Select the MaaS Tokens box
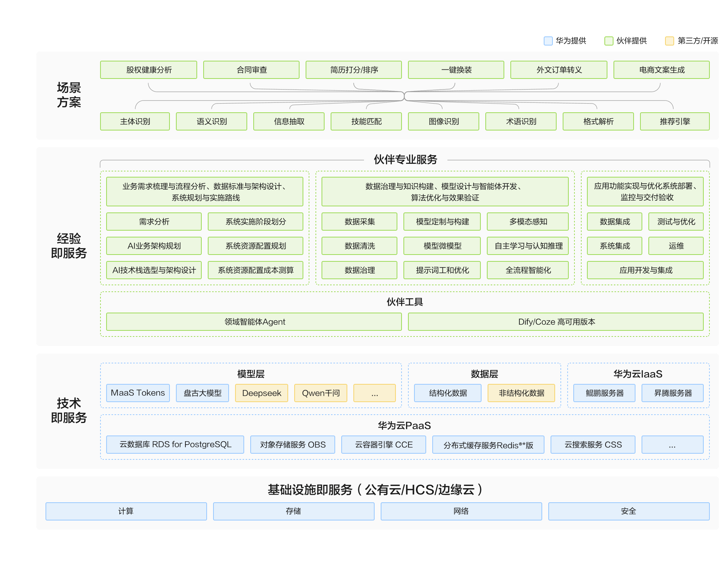 [x=138, y=393]
